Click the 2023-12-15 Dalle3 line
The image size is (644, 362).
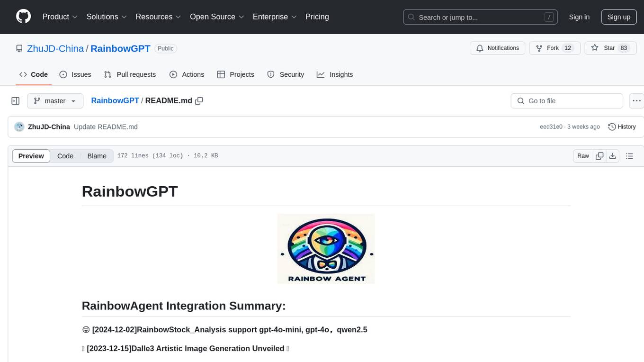186,348
